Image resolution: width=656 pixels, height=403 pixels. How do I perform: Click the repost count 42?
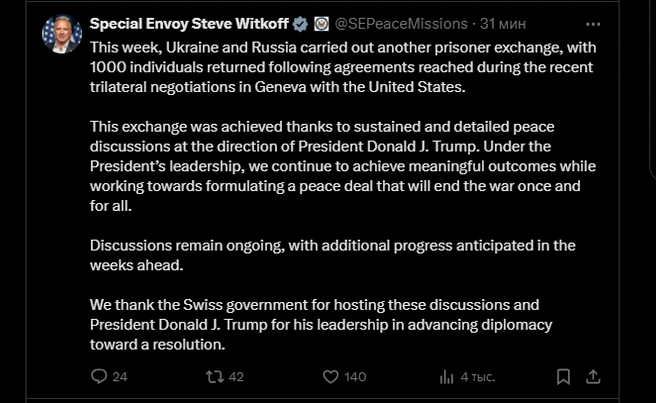[236, 377]
